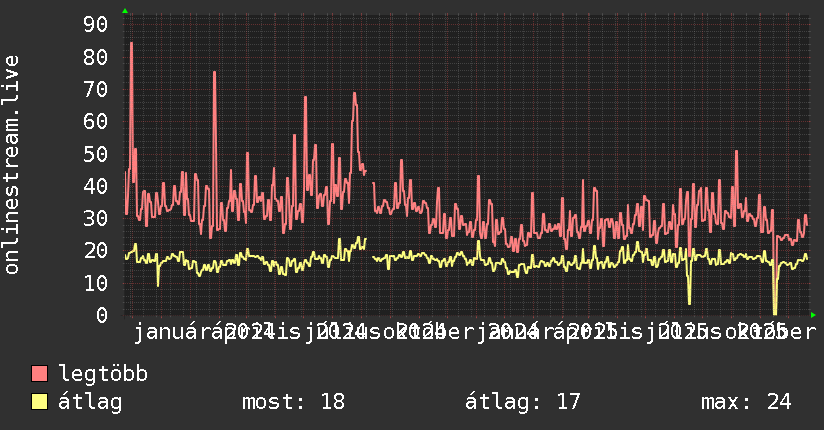This screenshot has height=430, width=824.
Task: Click the 0 label on the y-axis
Action: click(102, 315)
